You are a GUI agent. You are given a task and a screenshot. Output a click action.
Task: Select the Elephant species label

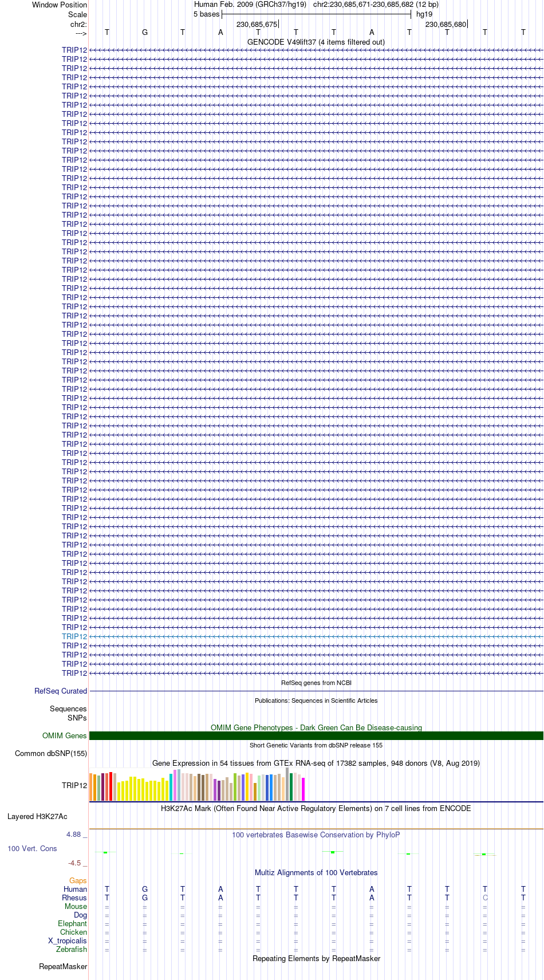72,923
